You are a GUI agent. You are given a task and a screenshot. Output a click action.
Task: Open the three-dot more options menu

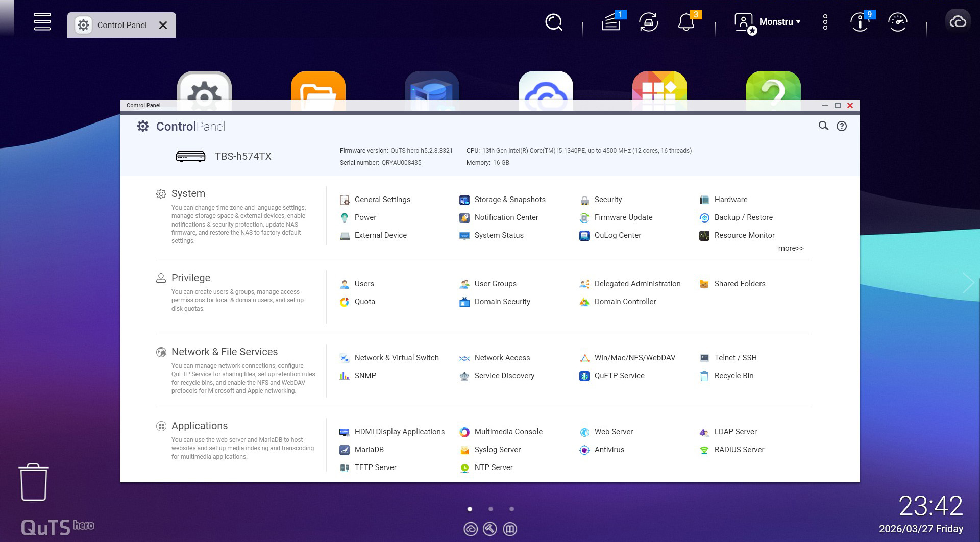point(825,22)
